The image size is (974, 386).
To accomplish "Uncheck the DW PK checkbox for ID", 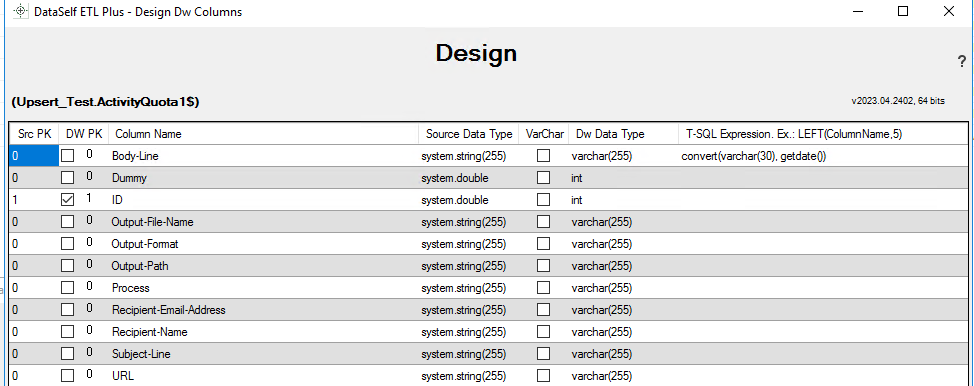I will coord(68,200).
